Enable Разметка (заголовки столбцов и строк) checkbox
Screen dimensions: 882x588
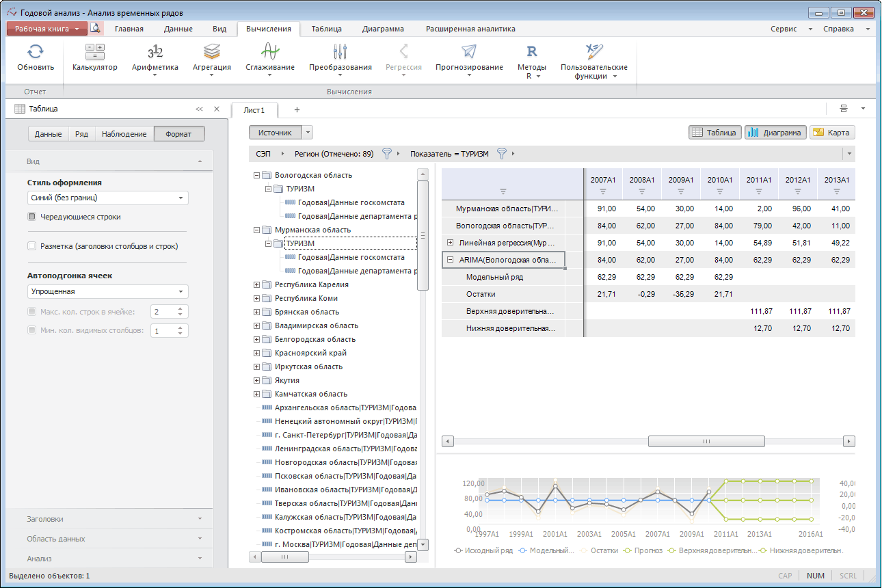click(32, 246)
